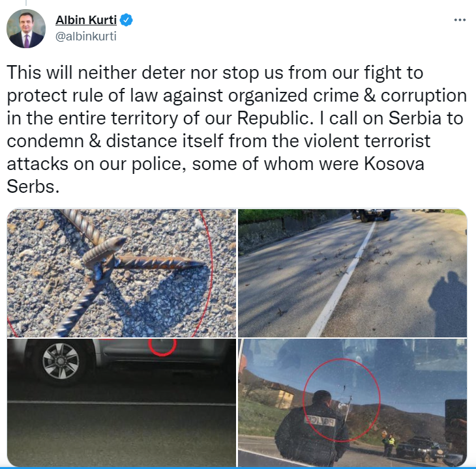Open the Albin Kurti display name link

point(86,20)
